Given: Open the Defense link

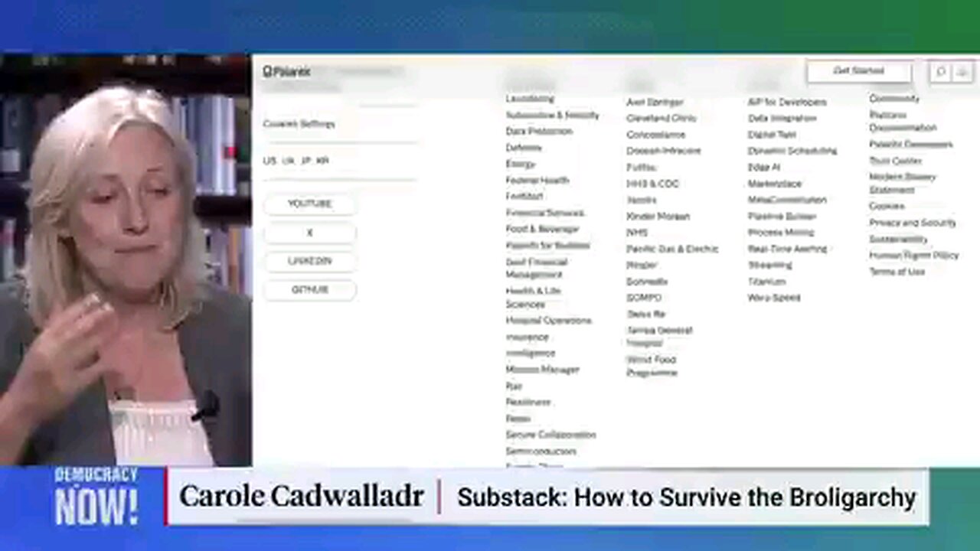Looking at the screenshot, I should (x=524, y=148).
